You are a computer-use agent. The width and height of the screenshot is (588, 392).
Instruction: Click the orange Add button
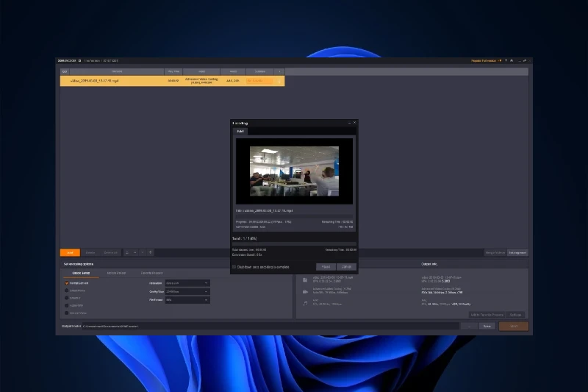(x=70, y=252)
